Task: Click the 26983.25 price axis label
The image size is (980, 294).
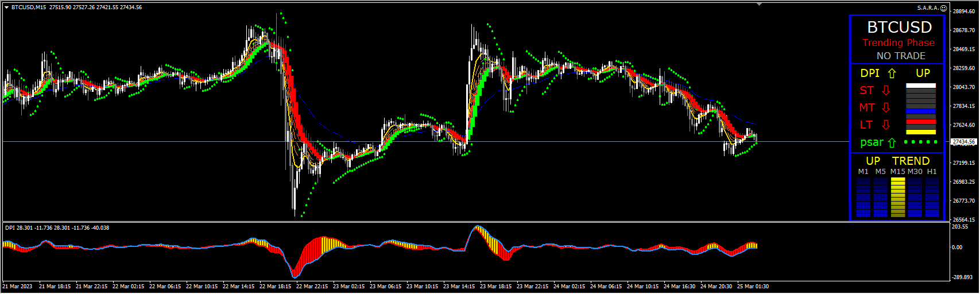Action: click(964, 182)
